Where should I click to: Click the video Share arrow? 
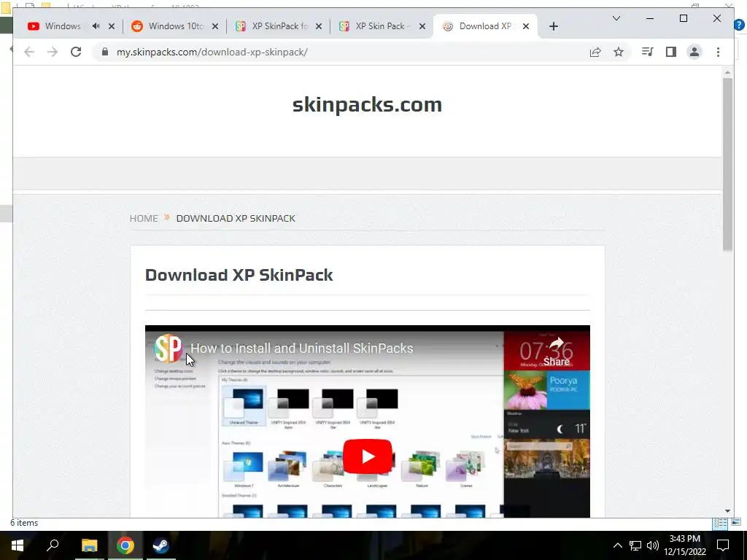pos(557,352)
